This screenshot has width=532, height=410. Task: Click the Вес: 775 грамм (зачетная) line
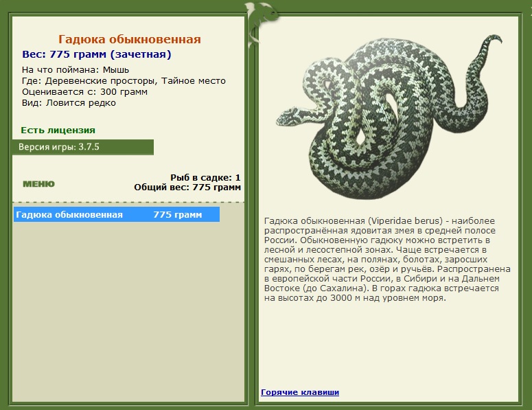coord(97,54)
